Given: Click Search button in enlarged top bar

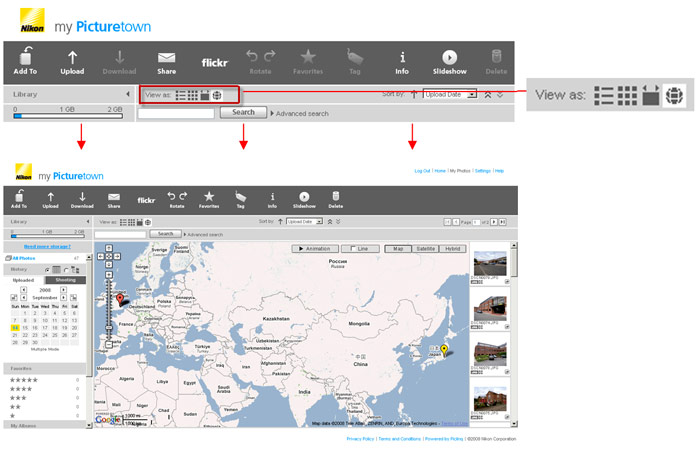Looking at the screenshot, I should tap(243, 112).
